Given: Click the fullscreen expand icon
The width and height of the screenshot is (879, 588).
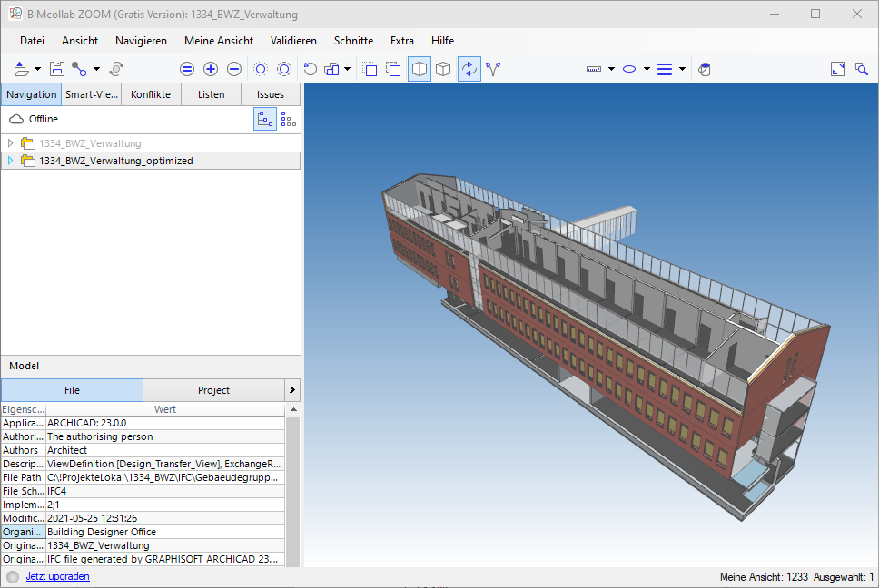Looking at the screenshot, I should [838, 70].
